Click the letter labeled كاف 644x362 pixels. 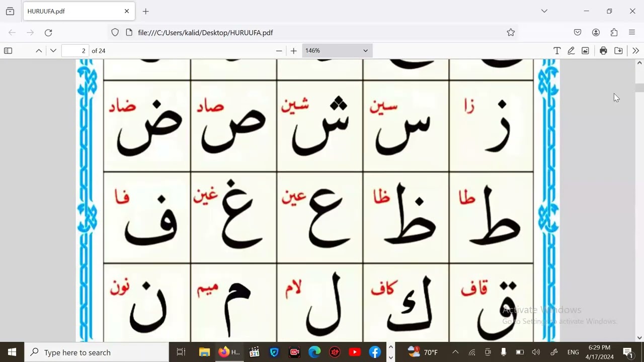410,304
